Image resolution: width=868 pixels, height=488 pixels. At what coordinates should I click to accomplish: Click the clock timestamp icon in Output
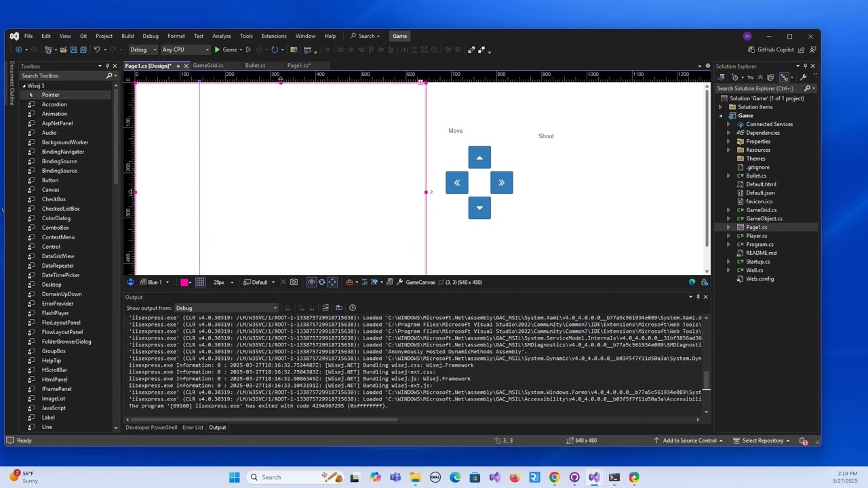click(353, 308)
